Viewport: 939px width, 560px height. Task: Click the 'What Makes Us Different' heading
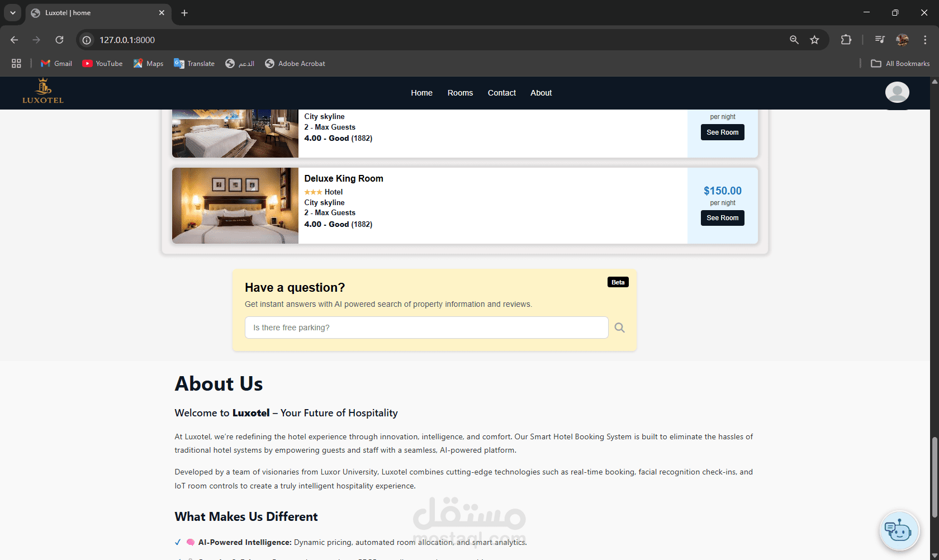point(246,516)
